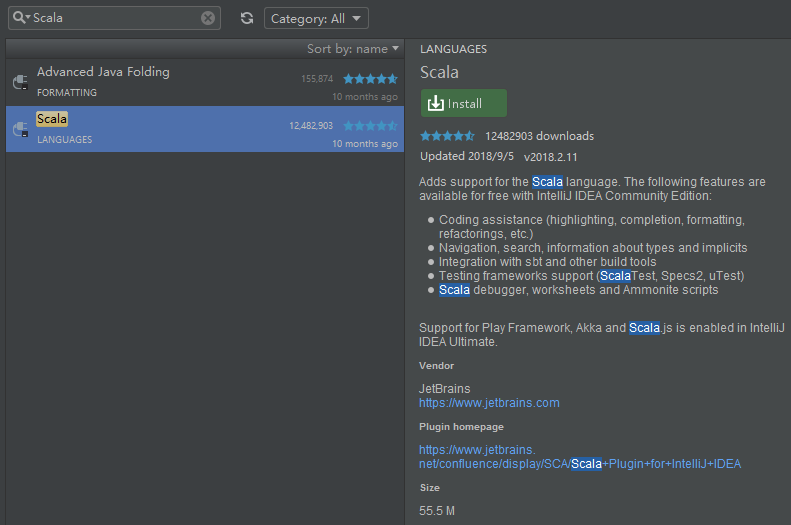Focus the Scala search field
The image size is (791, 525).
115,18
